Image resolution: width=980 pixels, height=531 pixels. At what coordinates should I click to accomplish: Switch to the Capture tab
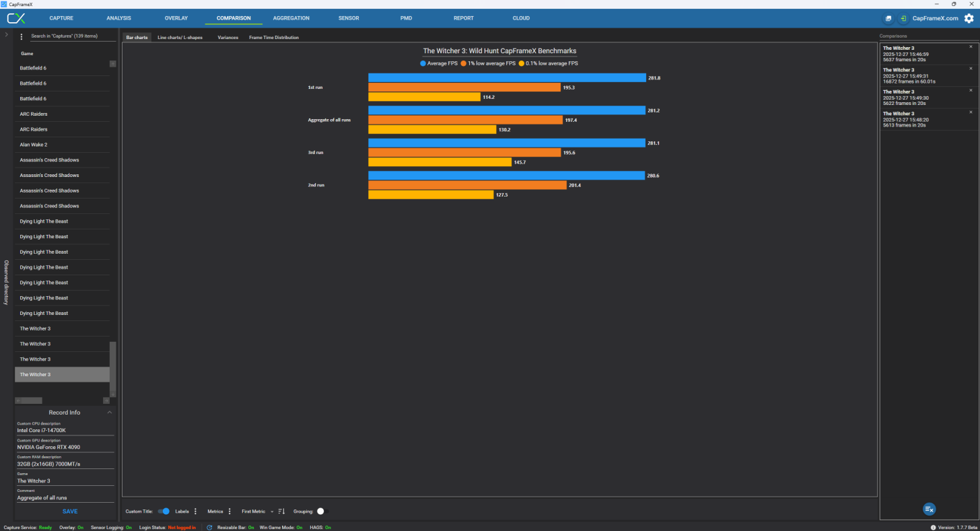pyautogui.click(x=61, y=18)
